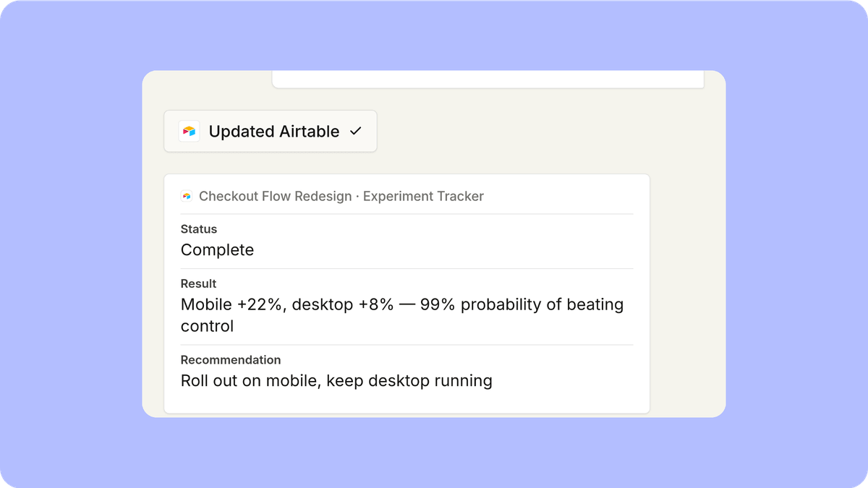This screenshot has height=488, width=868.
Task: Open the Checkout Flow Redesign record title
Action: (276, 196)
